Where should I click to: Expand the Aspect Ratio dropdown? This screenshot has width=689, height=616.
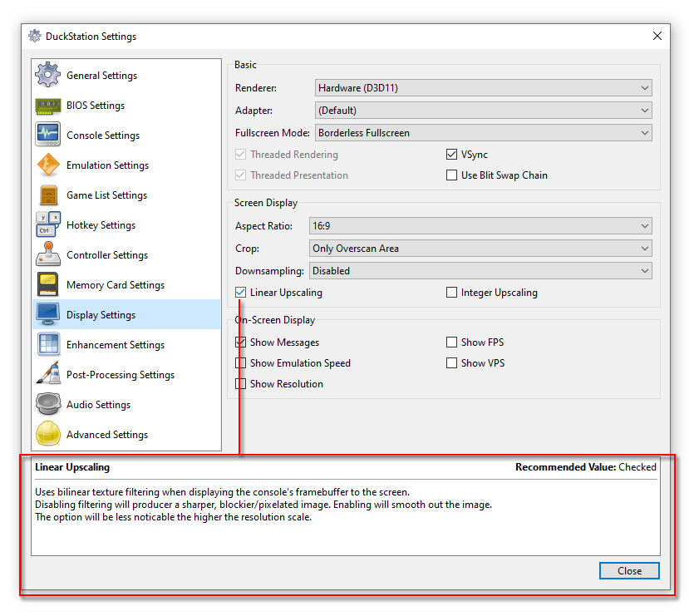coord(480,226)
